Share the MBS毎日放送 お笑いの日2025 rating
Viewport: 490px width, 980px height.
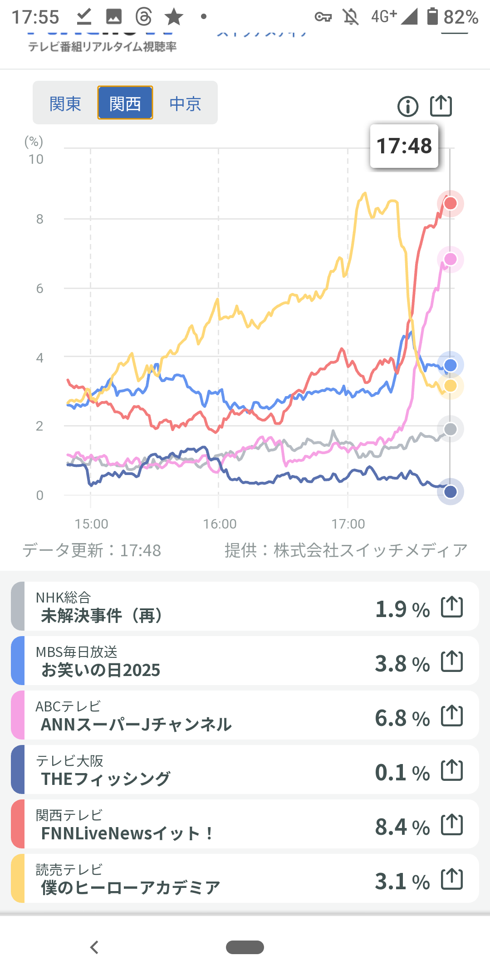click(x=452, y=661)
